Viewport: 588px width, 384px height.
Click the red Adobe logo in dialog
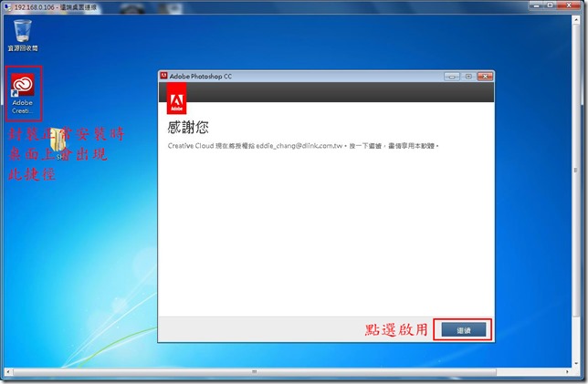pyautogui.click(x=176, y=100)
